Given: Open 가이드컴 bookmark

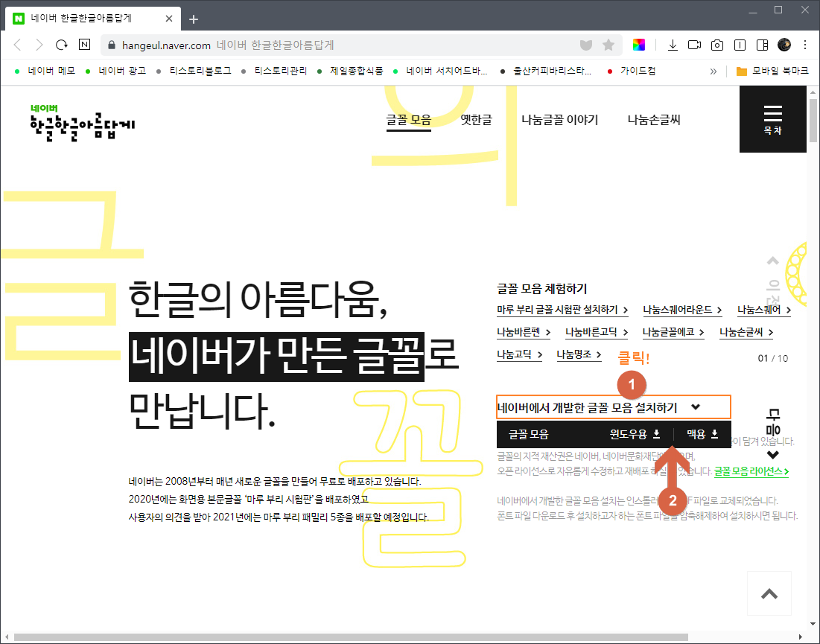Looking at the screenshot, I should 632,71.
